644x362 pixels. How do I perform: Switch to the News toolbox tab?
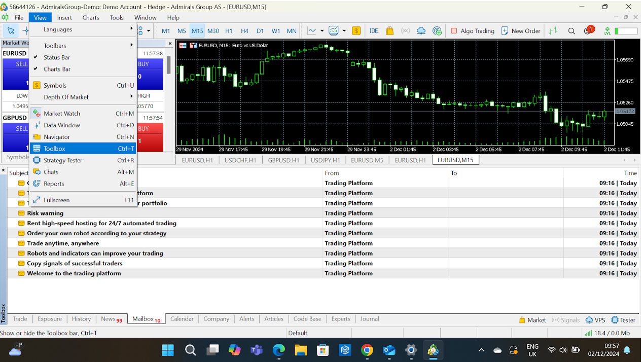[111, 319]
